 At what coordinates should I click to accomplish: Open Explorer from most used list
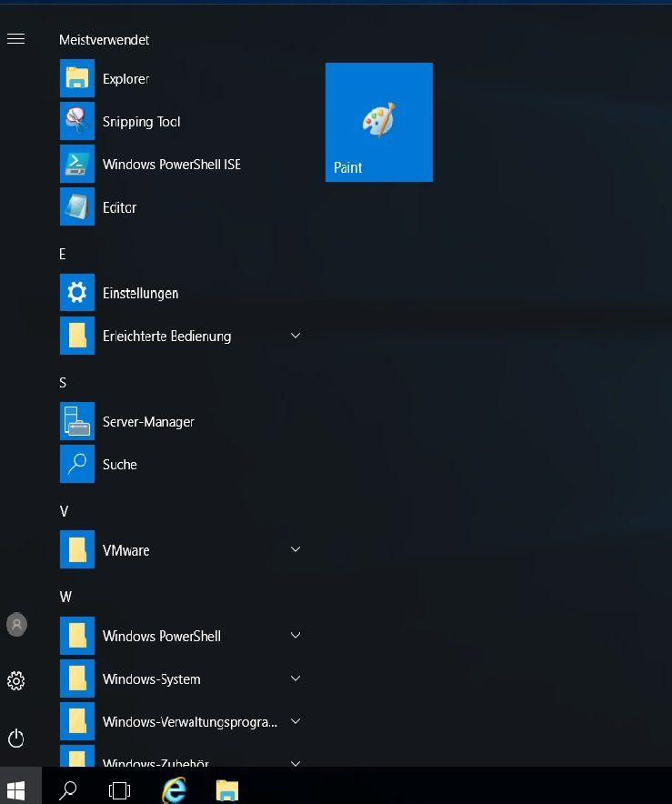click(x=181, y=78)
